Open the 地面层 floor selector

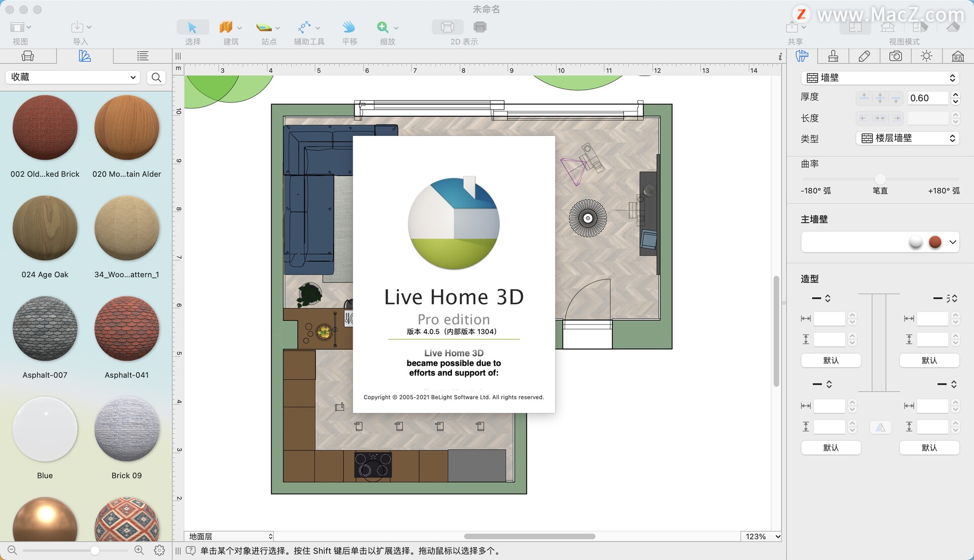point(229,536)
